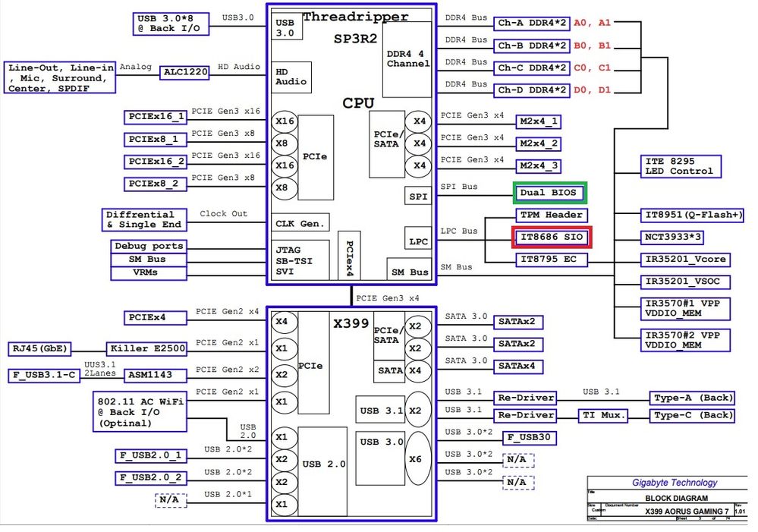Click the SPI block inside the CPU

coord(418,197)
